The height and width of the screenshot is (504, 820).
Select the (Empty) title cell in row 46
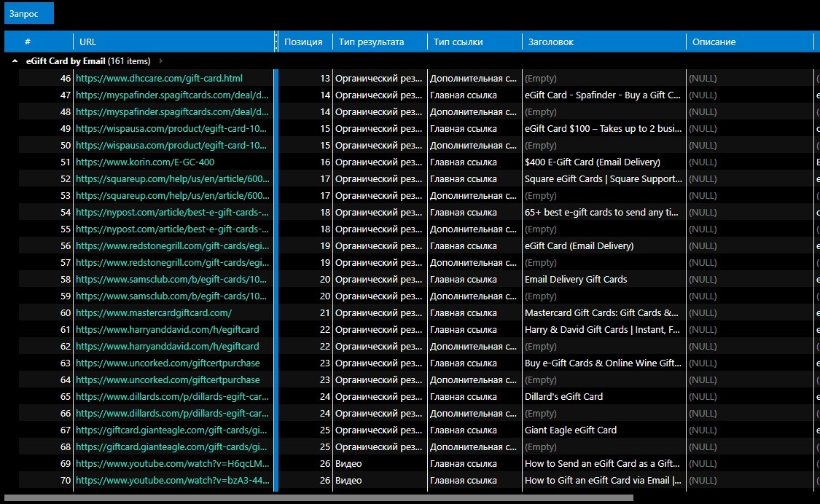[x=604, y=79]
